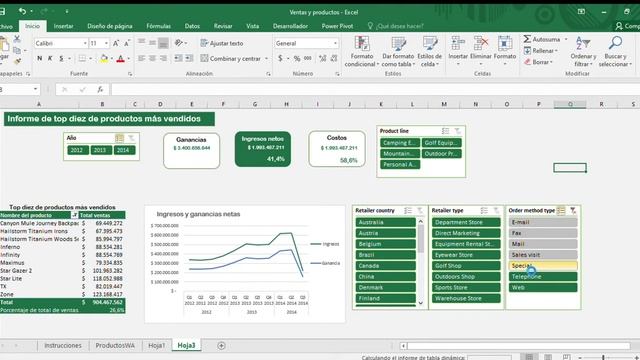Toggle 2013 in Año slicer
This screenshot has height=360, width=640.
click(100, 150)
